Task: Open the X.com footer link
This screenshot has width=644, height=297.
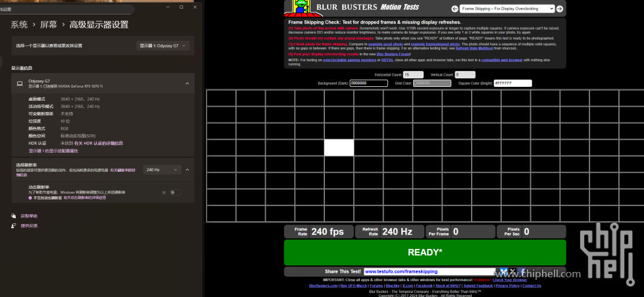Action: coord(408,286)
